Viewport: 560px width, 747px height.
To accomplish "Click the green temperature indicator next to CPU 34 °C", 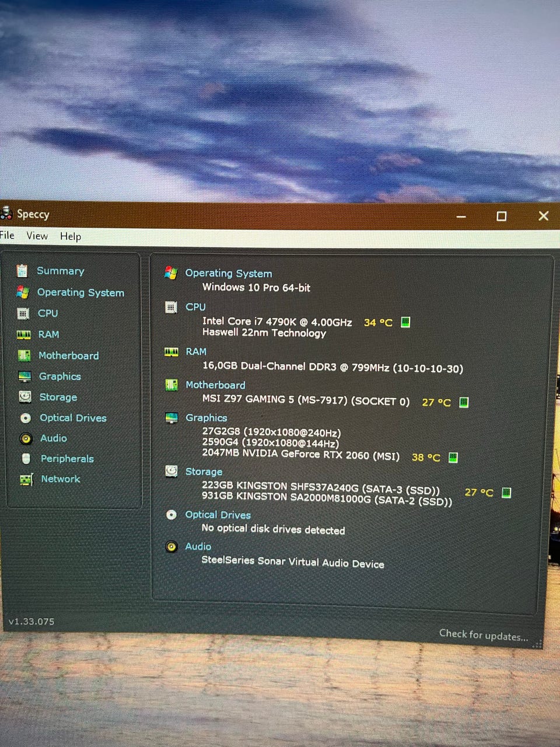I will point(406,322).
